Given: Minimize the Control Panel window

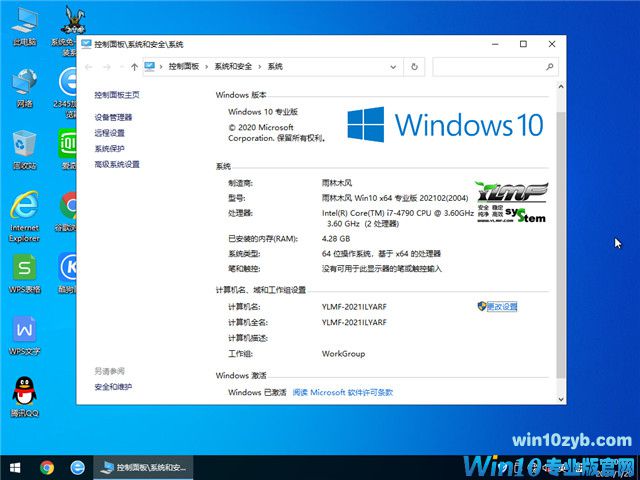Looking at the screenshot, I should tap(496, 44).
